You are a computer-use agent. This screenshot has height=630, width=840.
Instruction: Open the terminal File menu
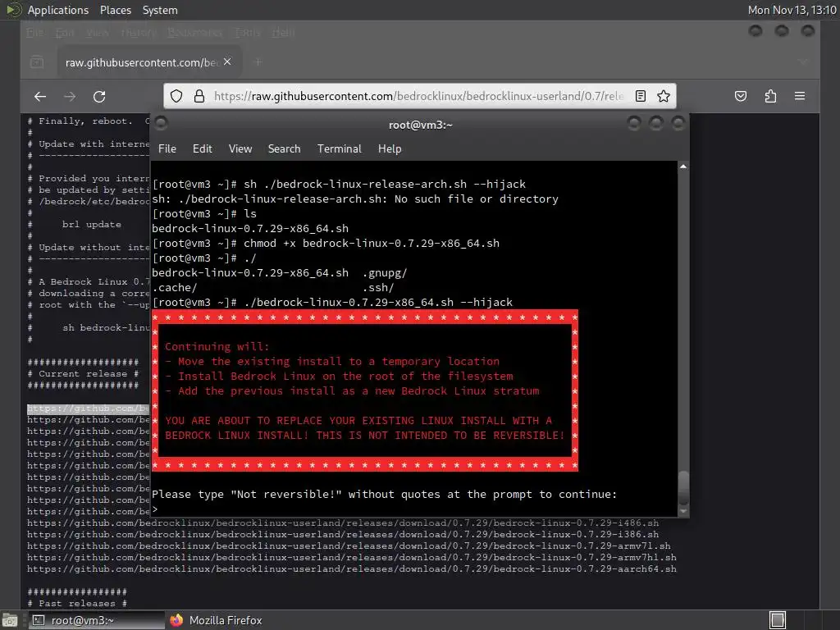[167, 149]
